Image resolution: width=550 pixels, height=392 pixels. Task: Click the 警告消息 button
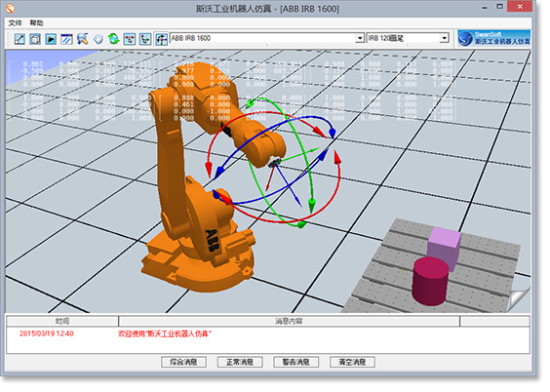pos(296,362)
